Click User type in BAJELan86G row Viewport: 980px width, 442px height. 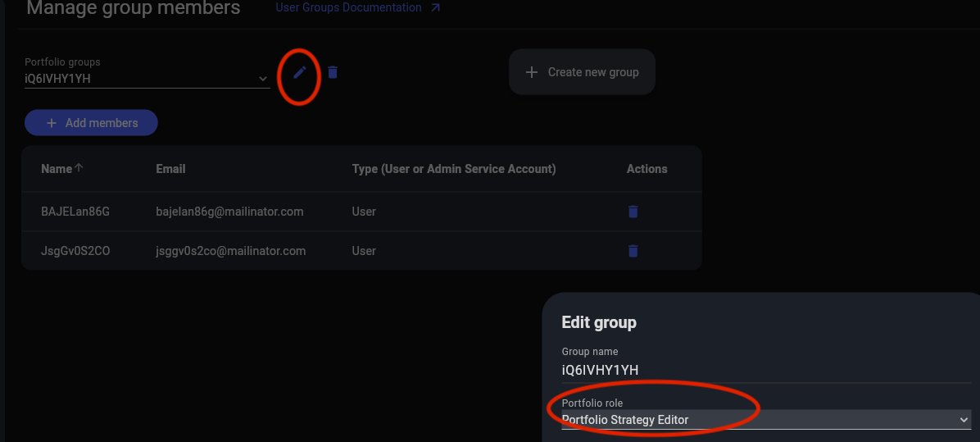(364, 212)
